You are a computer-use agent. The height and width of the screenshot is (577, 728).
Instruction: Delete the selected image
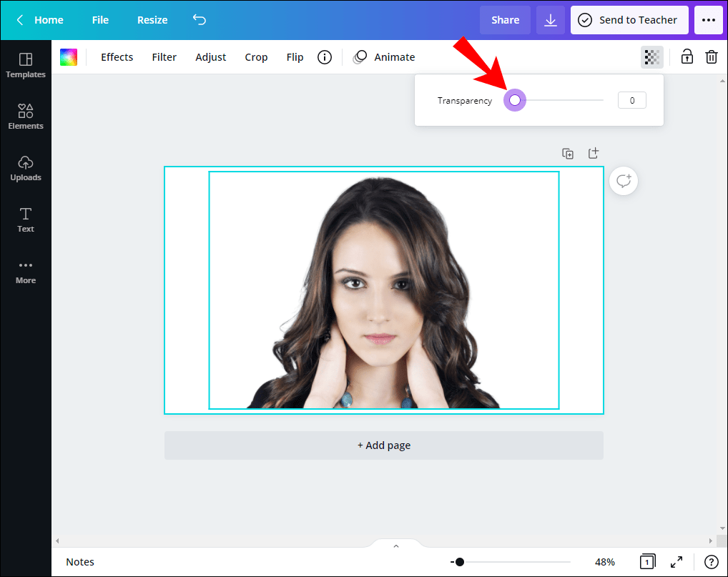click(711, 56)
